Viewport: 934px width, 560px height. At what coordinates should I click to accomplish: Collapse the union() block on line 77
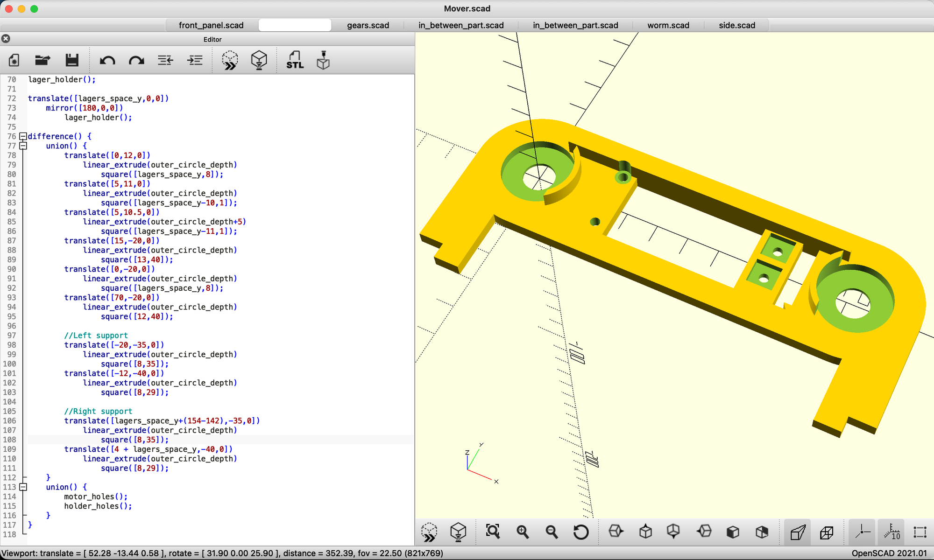pyautogui.click(x=23, y=146)
